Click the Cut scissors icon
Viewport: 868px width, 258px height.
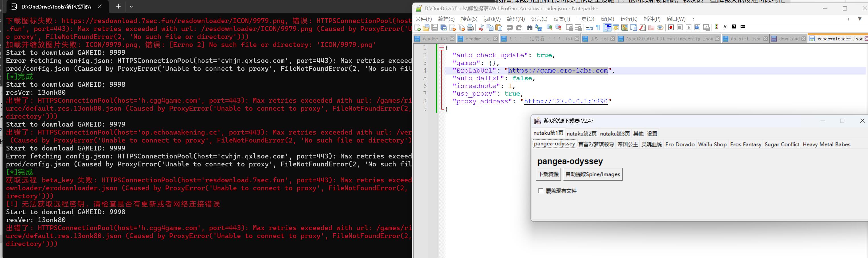[481, 28]
